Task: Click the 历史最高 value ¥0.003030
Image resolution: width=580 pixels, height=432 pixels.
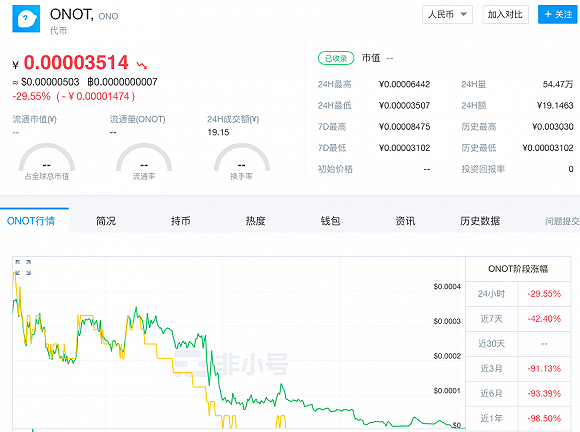Action: pos(553,127)
